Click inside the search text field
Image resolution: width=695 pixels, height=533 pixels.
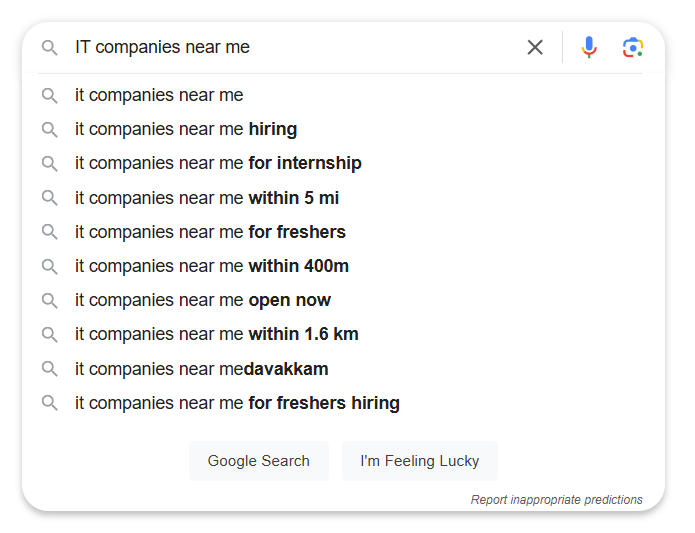(297, 47)
